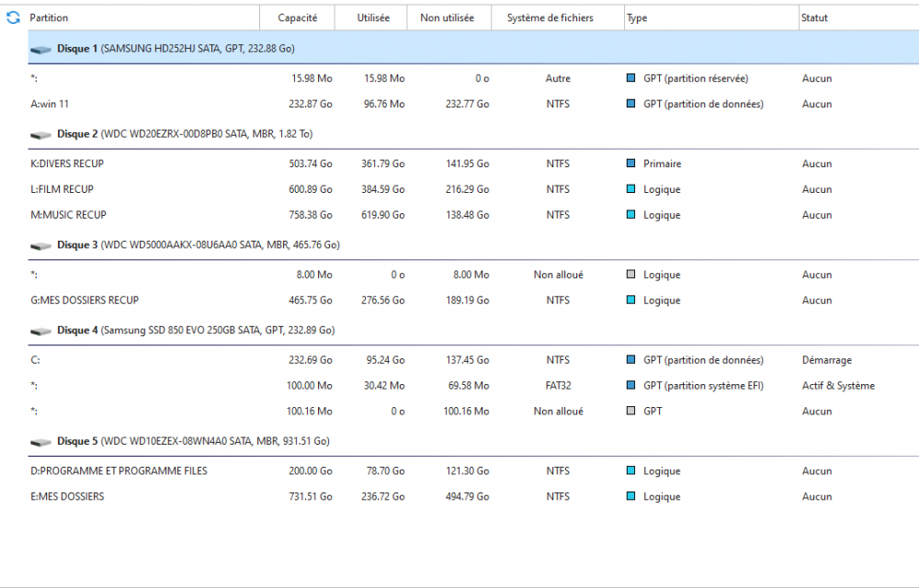Select the FAT32 EFI system partition

click(x=558, y=386)
